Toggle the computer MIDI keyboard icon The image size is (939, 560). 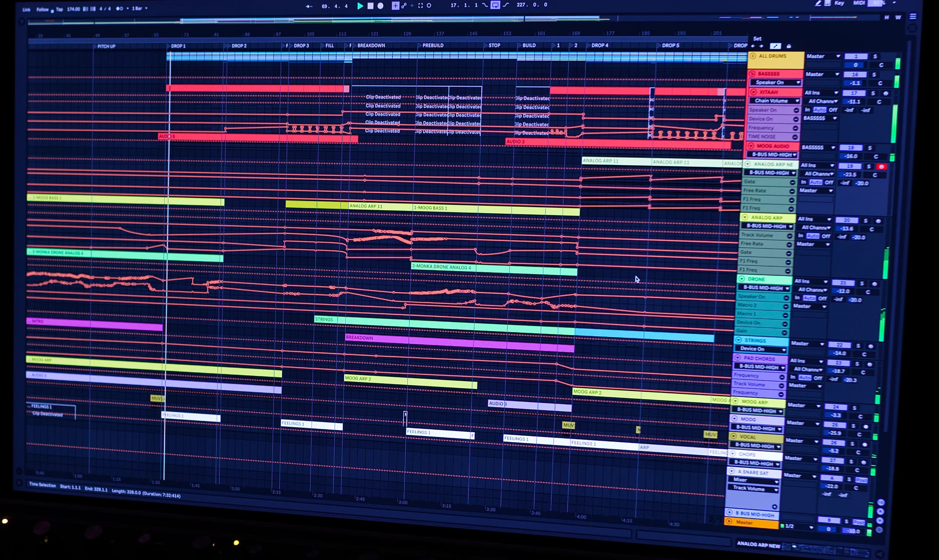click(827, 3)
